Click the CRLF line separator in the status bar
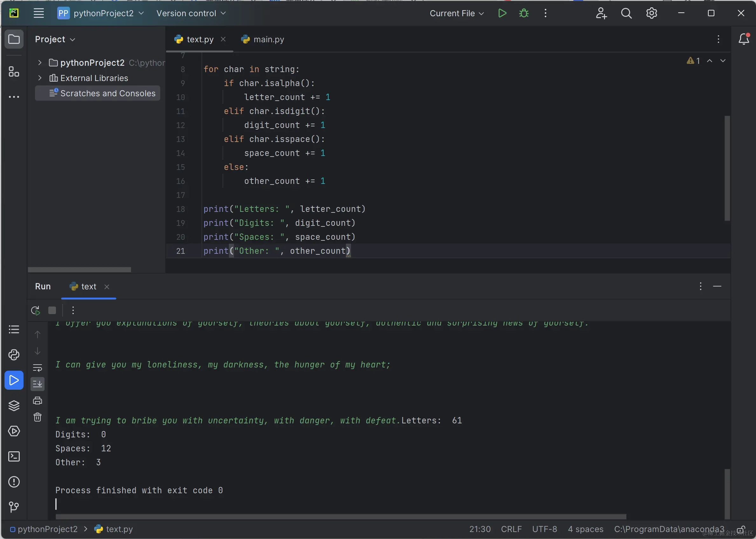The width and height of the screenshot is (756, 539). (511, 529)
